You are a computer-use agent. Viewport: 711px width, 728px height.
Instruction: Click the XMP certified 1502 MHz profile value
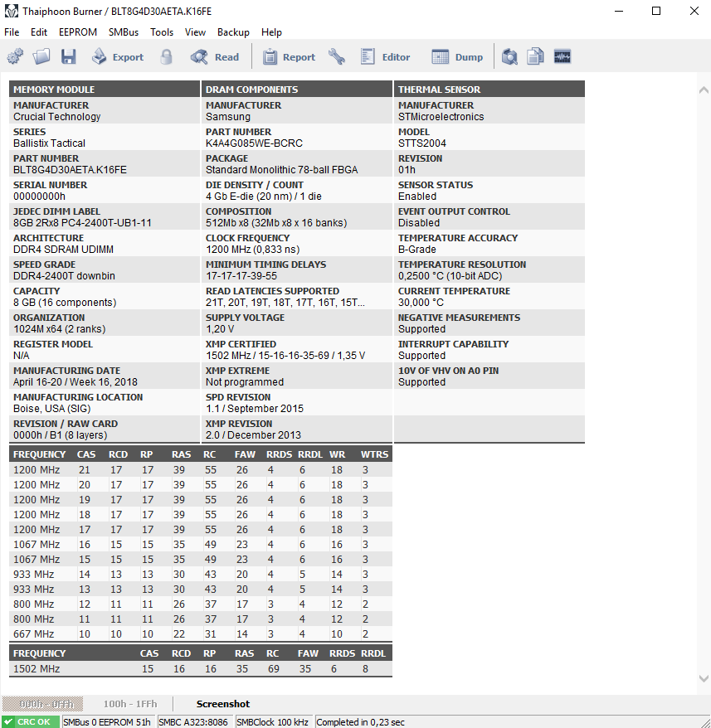(285, 355)
